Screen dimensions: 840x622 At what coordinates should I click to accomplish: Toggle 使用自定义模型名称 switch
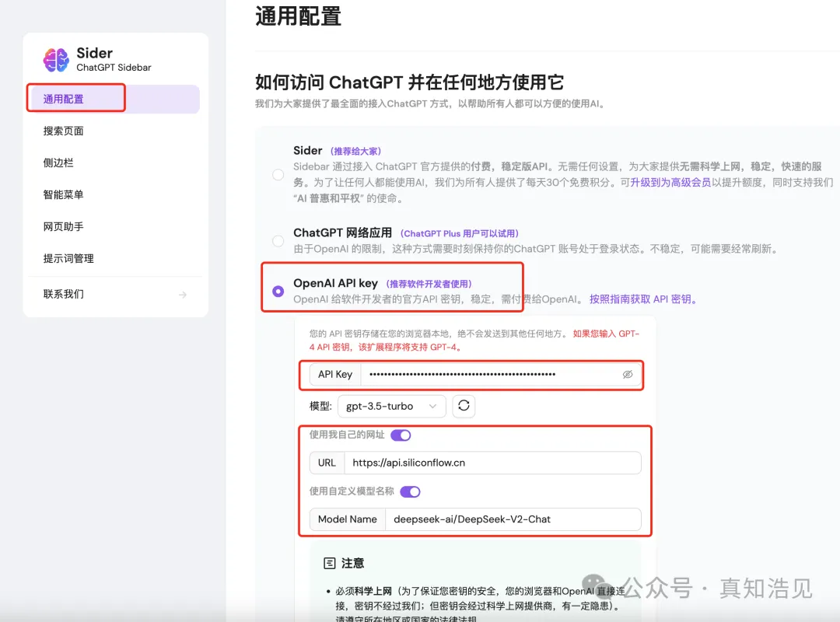click(x=411, y=491)
